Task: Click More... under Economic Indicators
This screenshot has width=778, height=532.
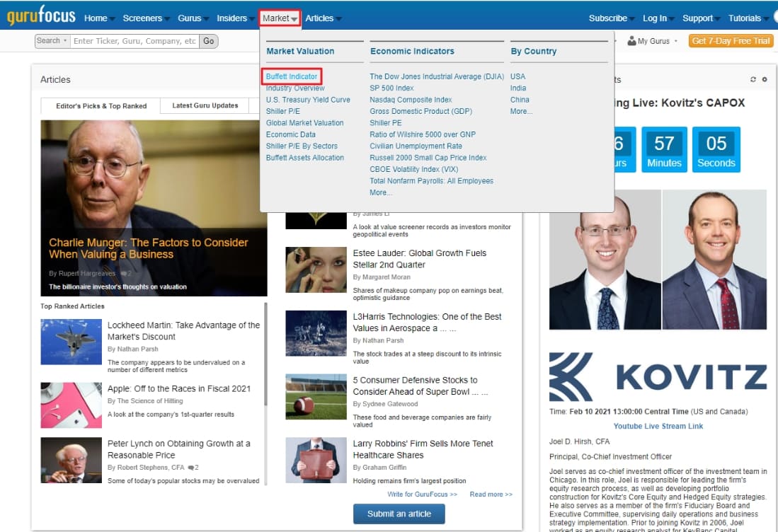Action: [x=381, y=192]
